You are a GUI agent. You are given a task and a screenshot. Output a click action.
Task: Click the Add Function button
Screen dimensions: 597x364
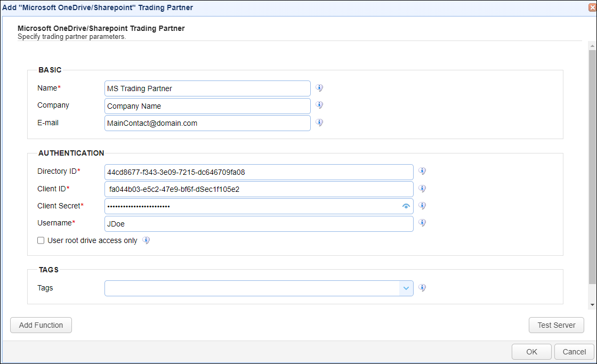coord(41,325)
